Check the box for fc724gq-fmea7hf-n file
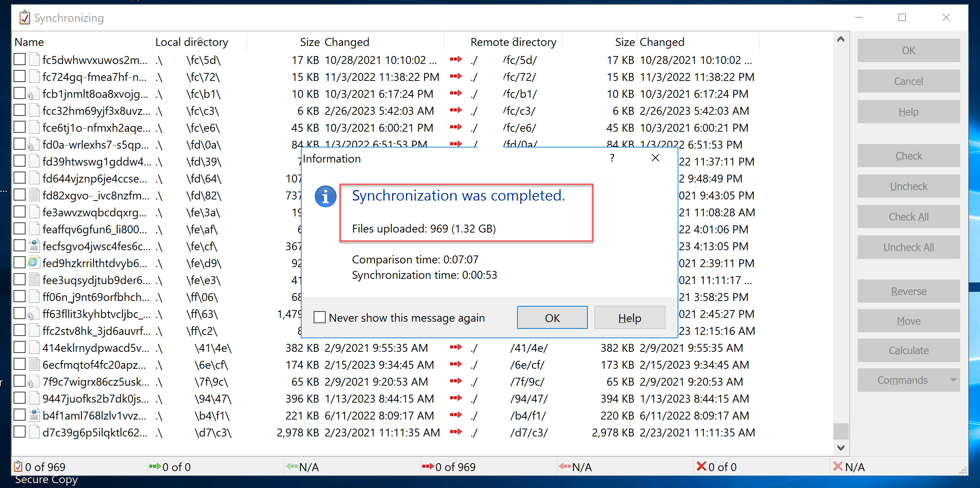 [x=20, y=76]
